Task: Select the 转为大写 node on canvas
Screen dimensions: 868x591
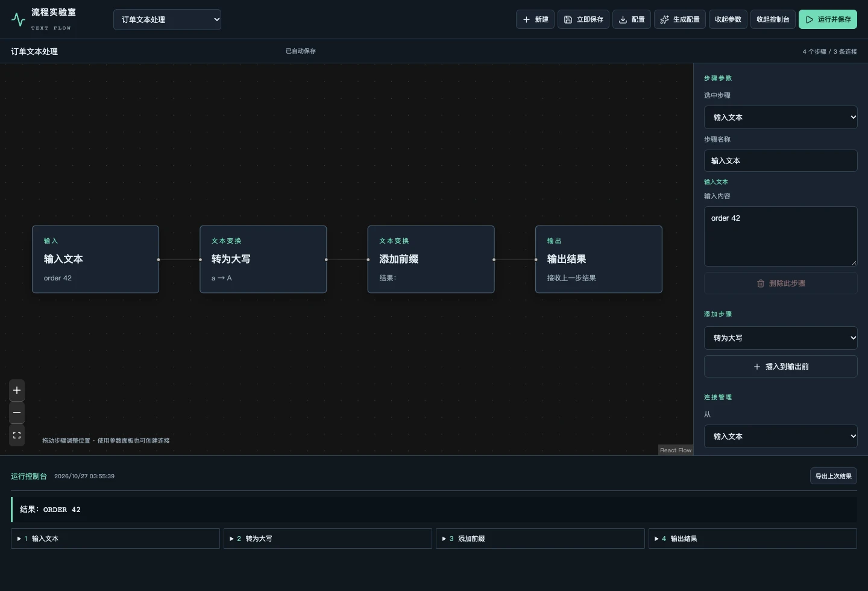Action: pyautogui.click(x=263, y=259)
